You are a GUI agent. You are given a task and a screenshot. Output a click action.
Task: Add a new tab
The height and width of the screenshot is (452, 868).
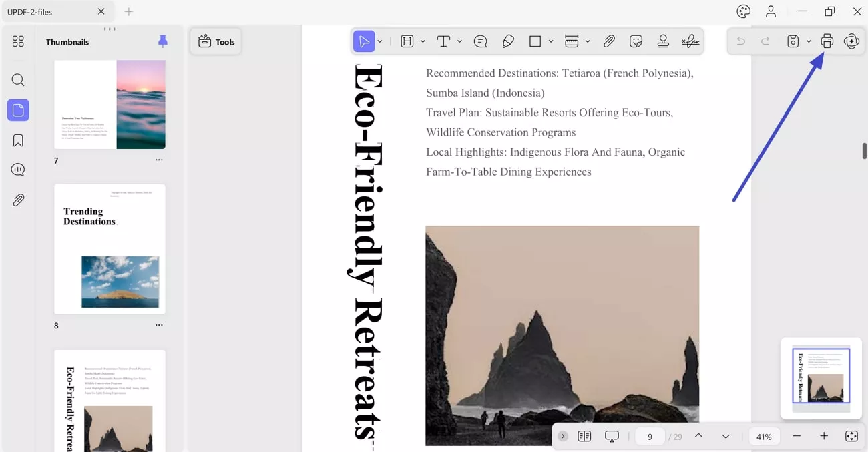[x=129, y=11]
